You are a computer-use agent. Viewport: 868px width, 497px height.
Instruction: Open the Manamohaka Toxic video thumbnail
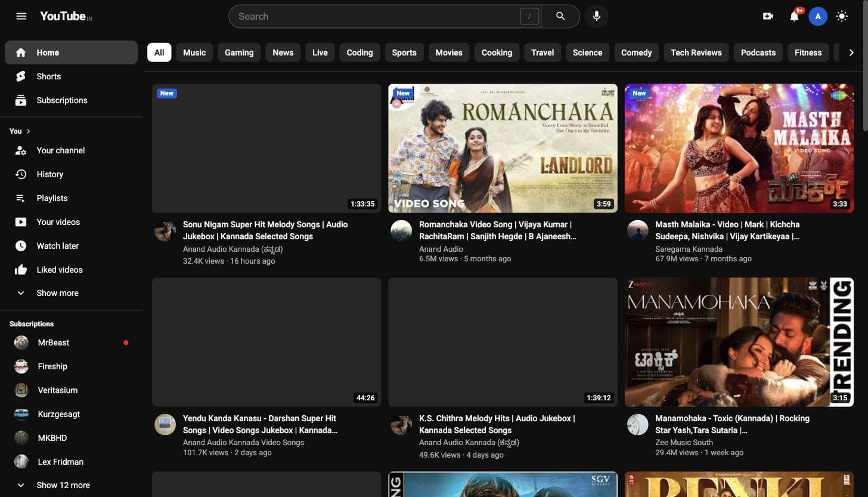[739, 342]
